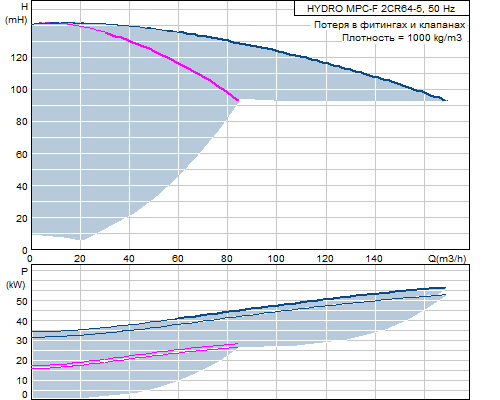
Task: Click the Потеря в фитингах и клапанах text
Action: (x=389, y=25)
